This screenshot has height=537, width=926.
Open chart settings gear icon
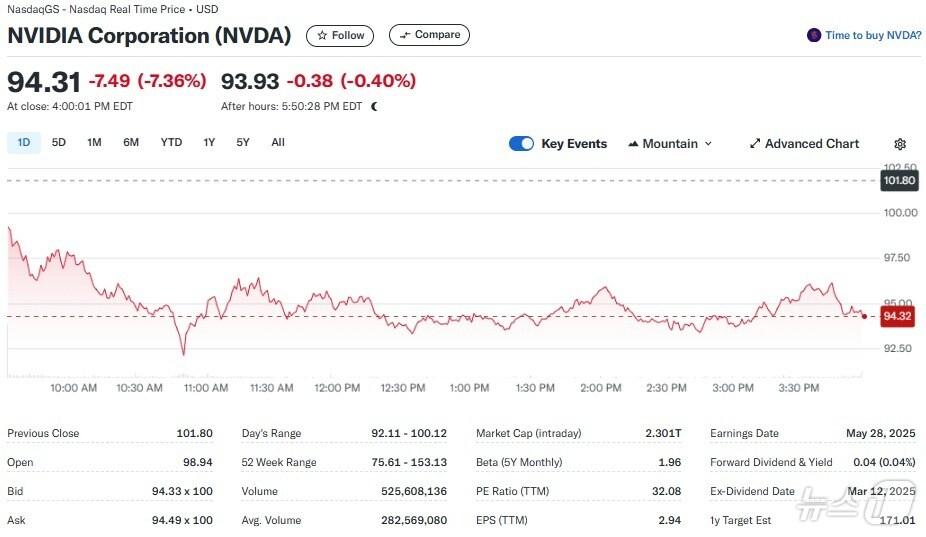[900, 144]
